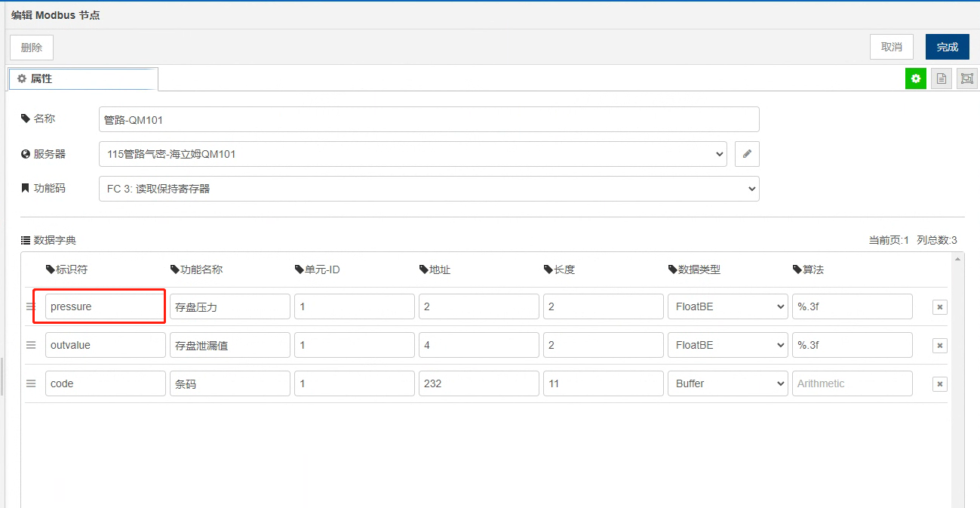Click the pencil icon to edit server

coord(747,154)
